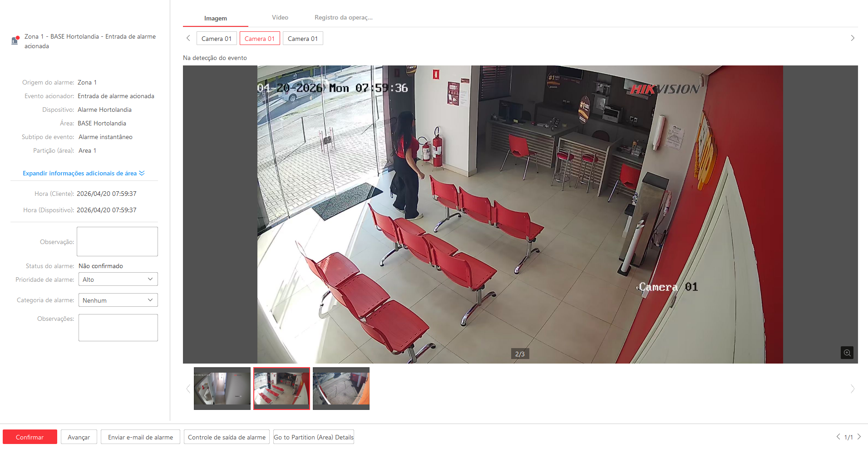
Task: Go to next alarm page arrow
Action: (859, 437)
